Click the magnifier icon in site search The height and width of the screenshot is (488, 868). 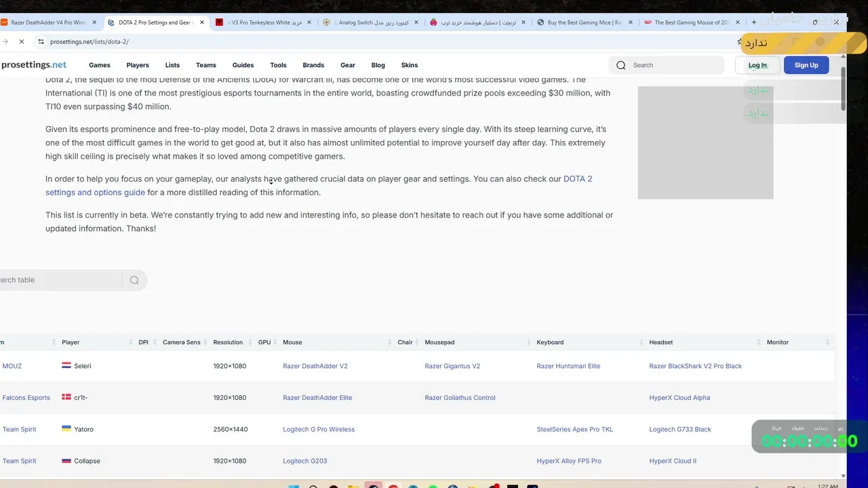tap(620, 65)
